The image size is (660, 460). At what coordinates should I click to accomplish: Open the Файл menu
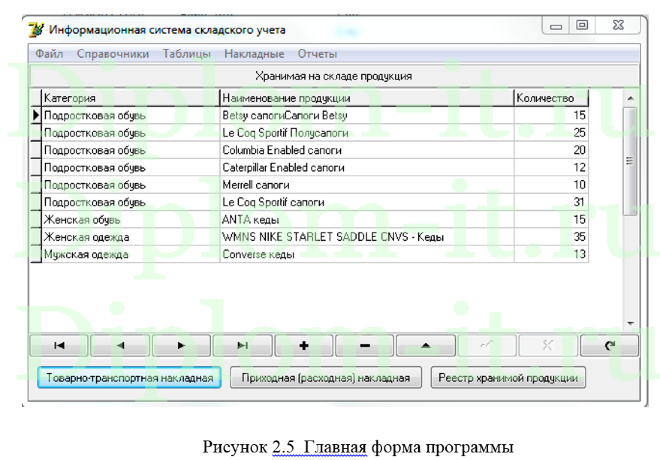click(49, 54)
